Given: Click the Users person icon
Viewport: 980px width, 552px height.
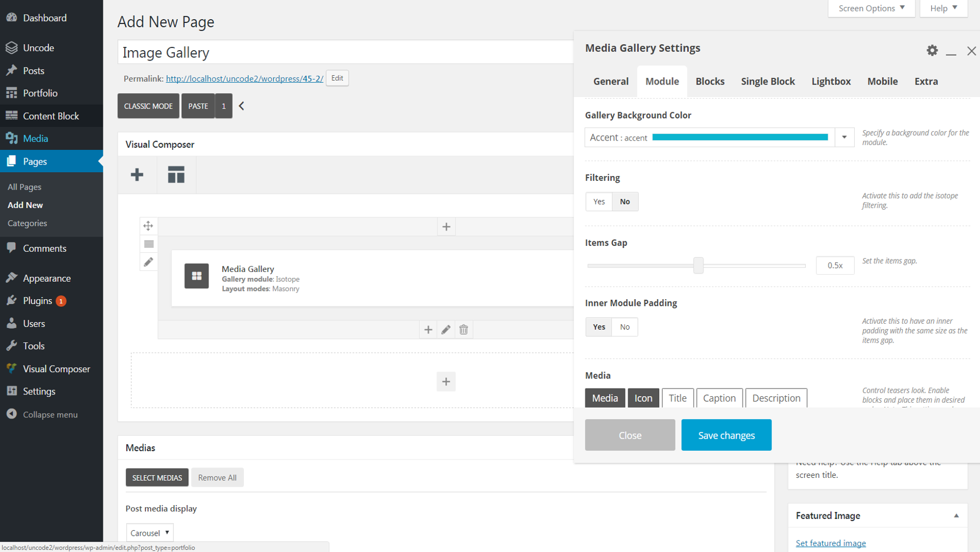Looking at the screenshot, I should [11, 323].
